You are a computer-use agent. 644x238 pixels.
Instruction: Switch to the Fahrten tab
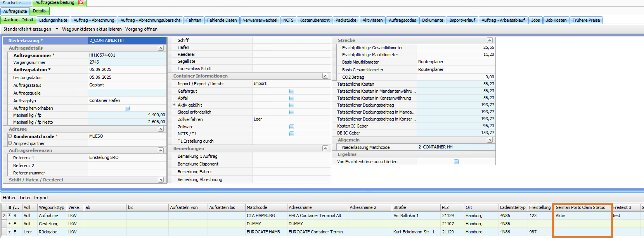click(193, 20)
